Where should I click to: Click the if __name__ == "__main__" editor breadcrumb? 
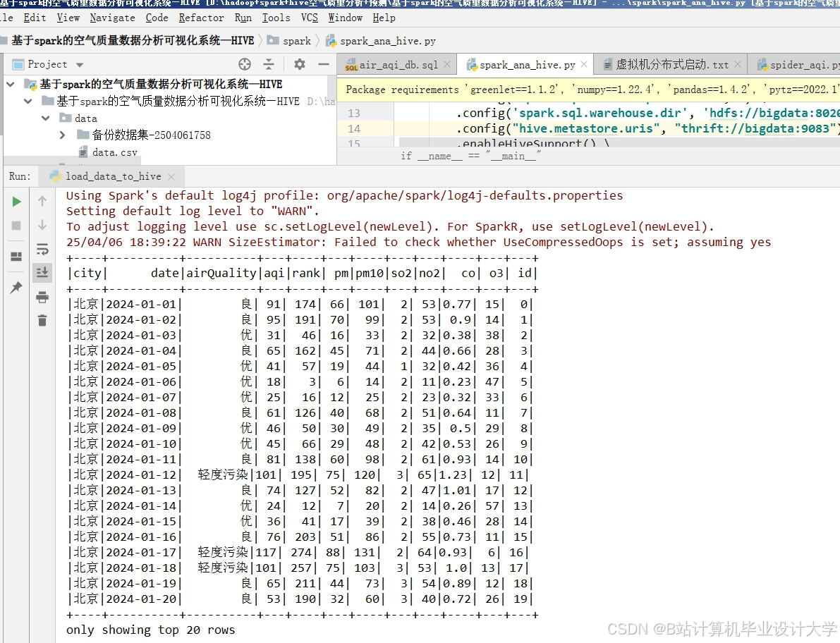tap(471, 156)
